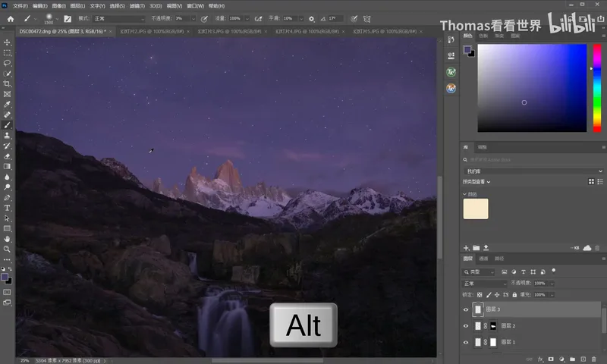This screenshot has width=607, height=364.
Task: Open the symmetry paint butterfly options
Action: [367, 18]
